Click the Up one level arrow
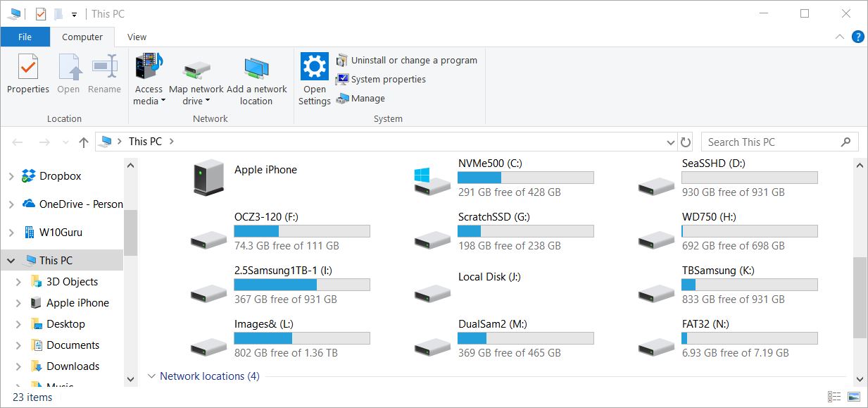The width and height of the screenshot is (868, 408). [x=84, y=142]
